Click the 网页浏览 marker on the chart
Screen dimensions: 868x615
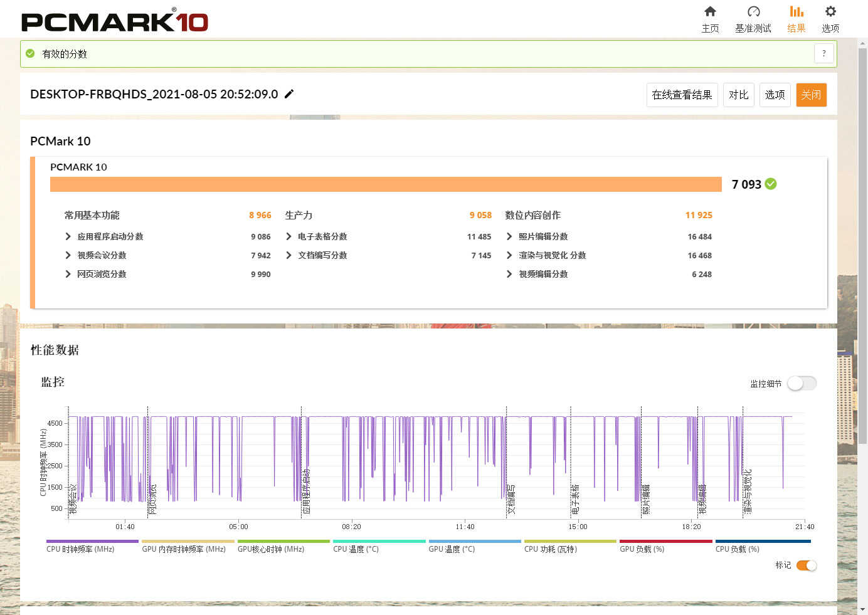tap(152, 499)
